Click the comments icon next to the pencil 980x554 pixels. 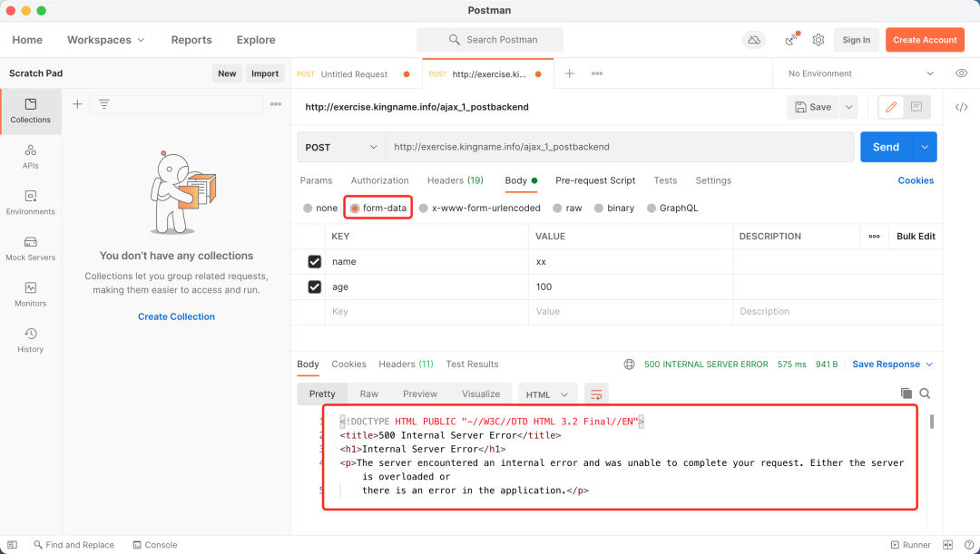click(916, 107)
